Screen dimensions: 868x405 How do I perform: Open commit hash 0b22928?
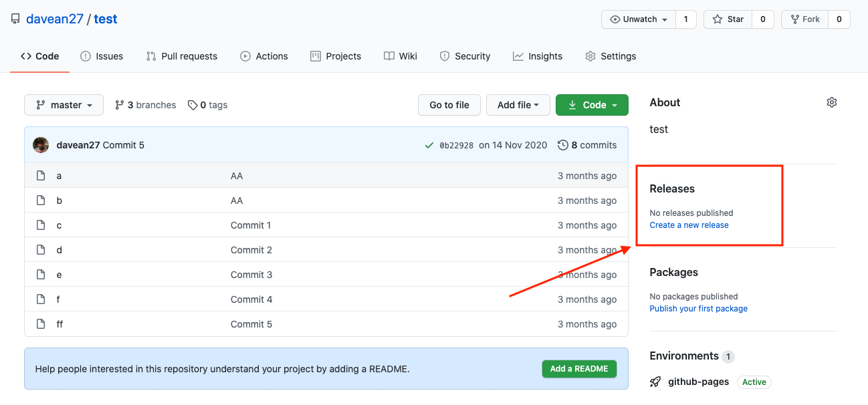tap(457, 145)
